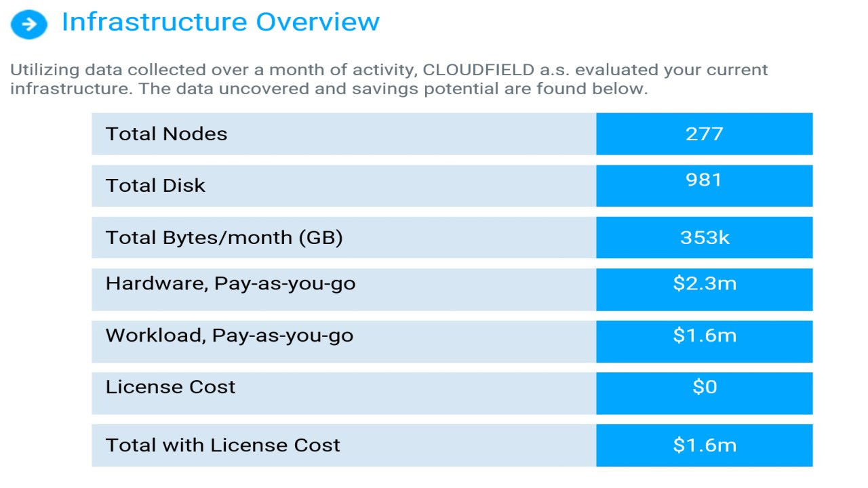Select the Total Bytes/month (GB) label

coord(224,238)
